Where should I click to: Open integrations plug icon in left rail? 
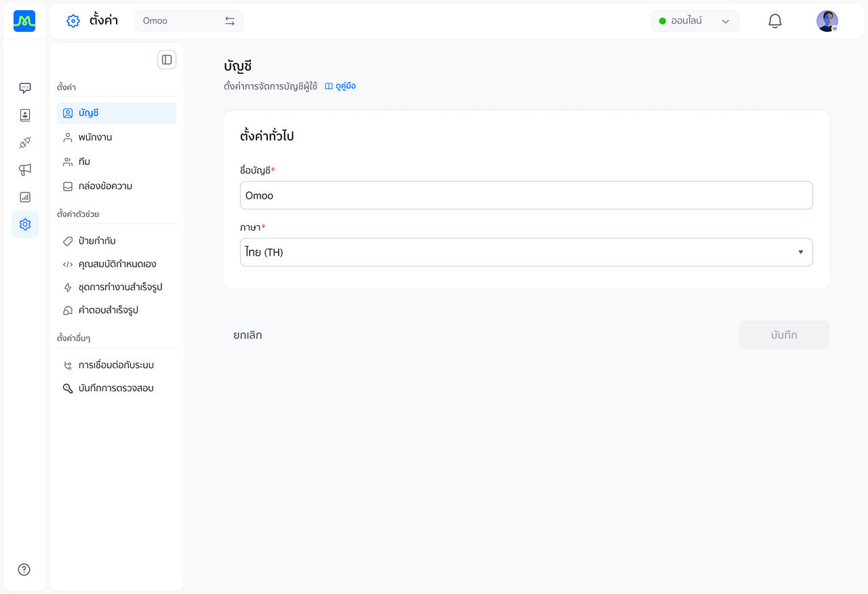(x=25, y=142)
